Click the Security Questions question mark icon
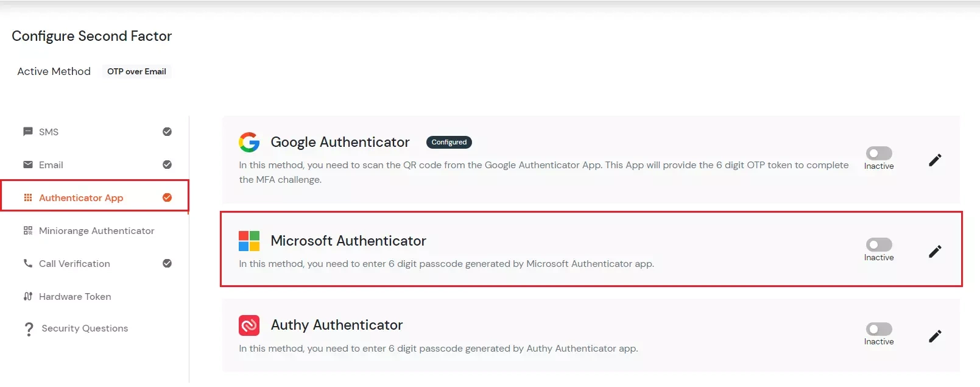980x387 pixels. (29, 328)
